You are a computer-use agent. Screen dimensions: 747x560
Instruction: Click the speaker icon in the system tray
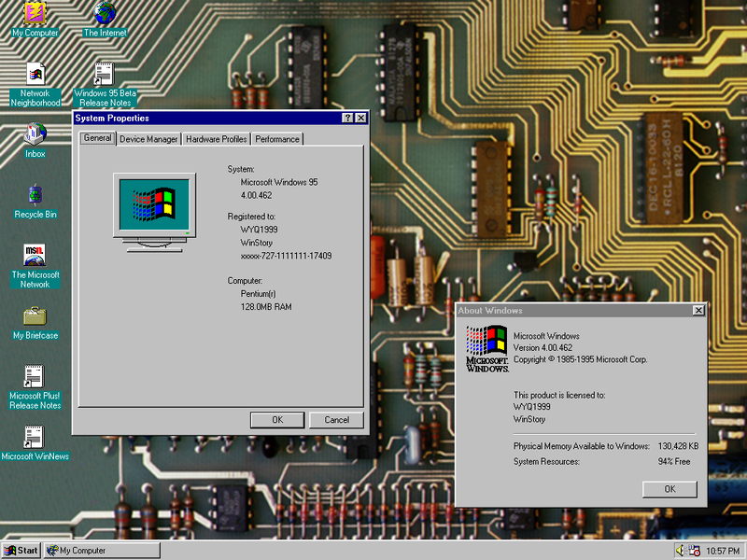pyautogui.click(x=679, y=550)
